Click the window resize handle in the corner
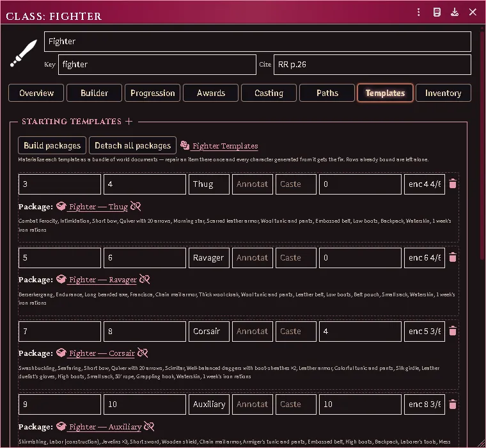The height and width of the screenshot is (448, 486). [x=482, y=444]
